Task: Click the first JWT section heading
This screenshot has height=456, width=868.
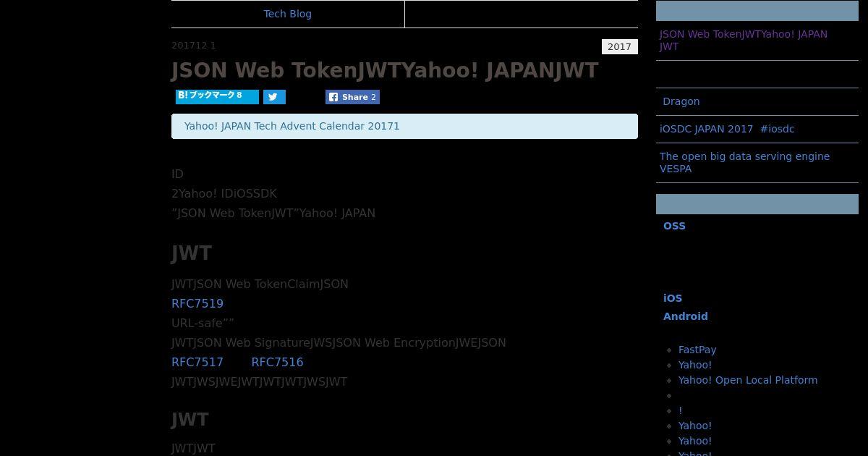Action: click(x=192, y=253)
